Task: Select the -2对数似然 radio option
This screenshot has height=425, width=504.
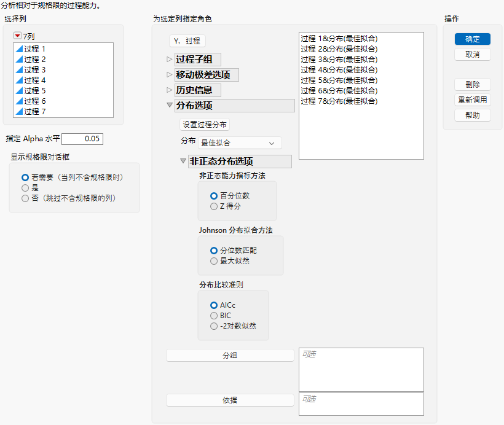Action: coord(214,326)
